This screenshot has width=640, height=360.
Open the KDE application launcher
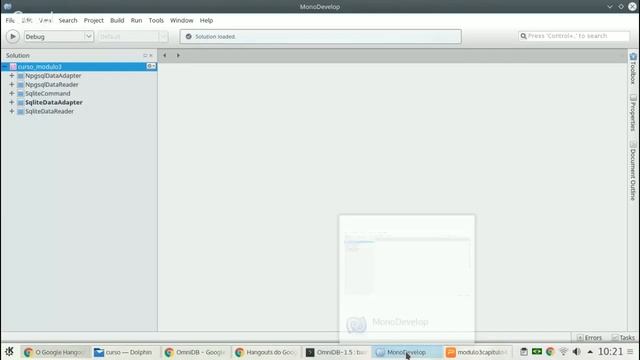(x=9, y=351)
